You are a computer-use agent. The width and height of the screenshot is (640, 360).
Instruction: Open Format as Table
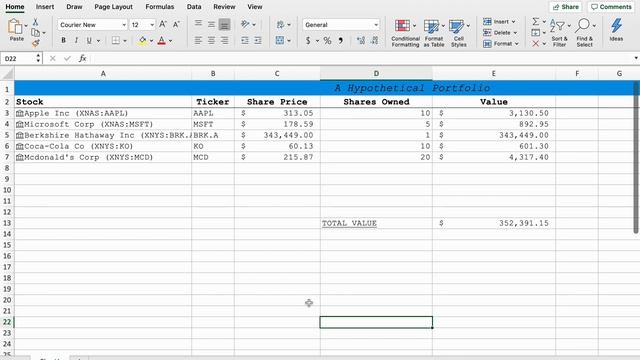click(x=433, y=33)
